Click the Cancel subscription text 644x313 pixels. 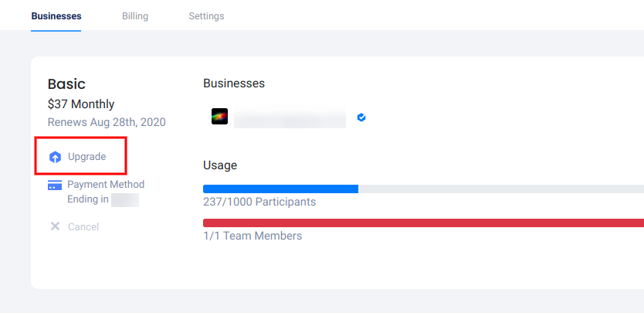pos(83,226)
